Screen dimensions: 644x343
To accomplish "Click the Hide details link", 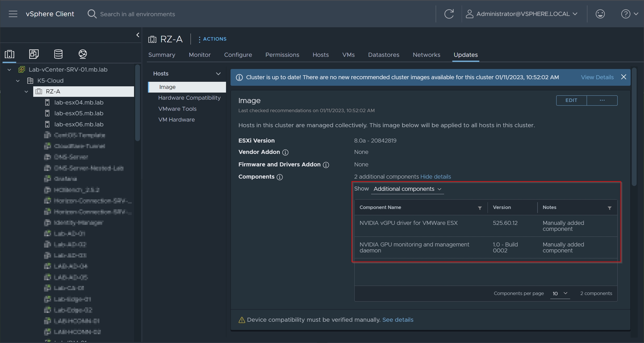I will tap(435, 177).
